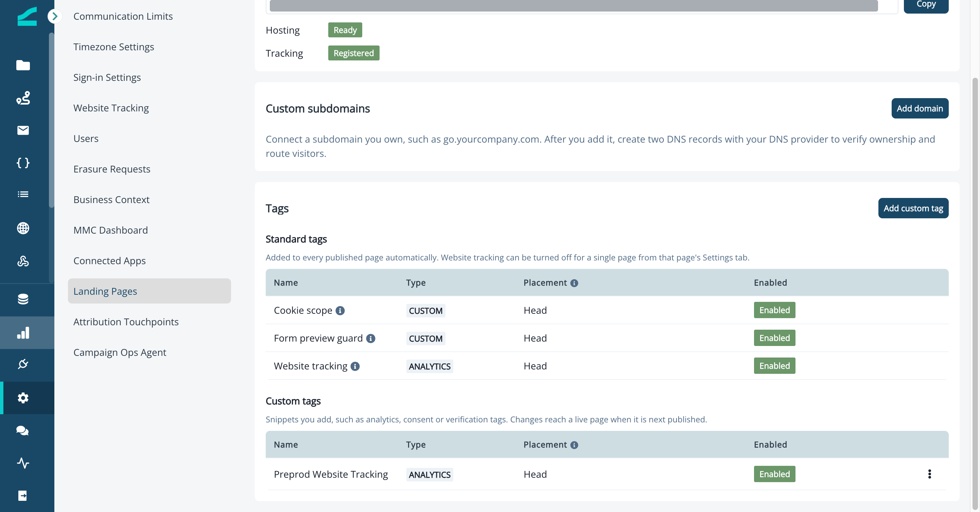This screenshot has width=980, height=512.
Task: Open actions menu for Preprod Website Tracking
Action: tap(929, 474)
